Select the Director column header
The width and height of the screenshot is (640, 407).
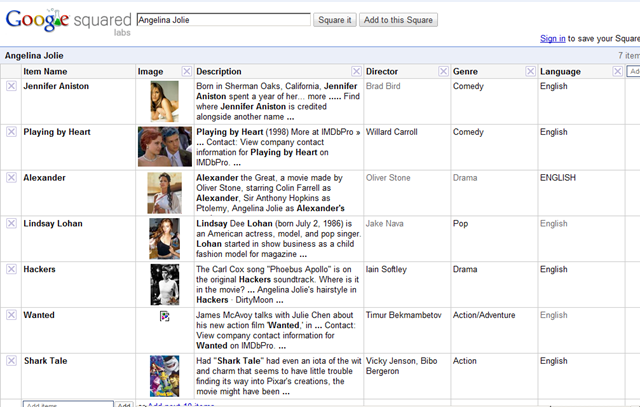(382, 71)
